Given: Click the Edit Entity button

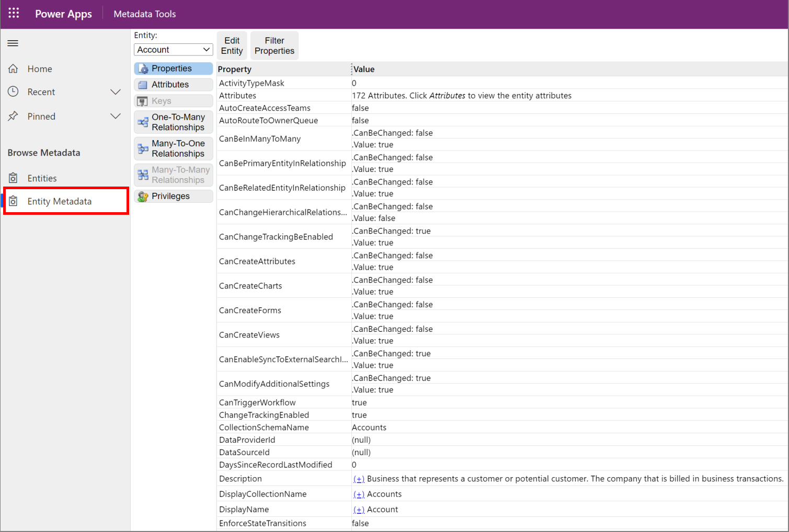Looking at the screenshot, I should coord(232,45).
